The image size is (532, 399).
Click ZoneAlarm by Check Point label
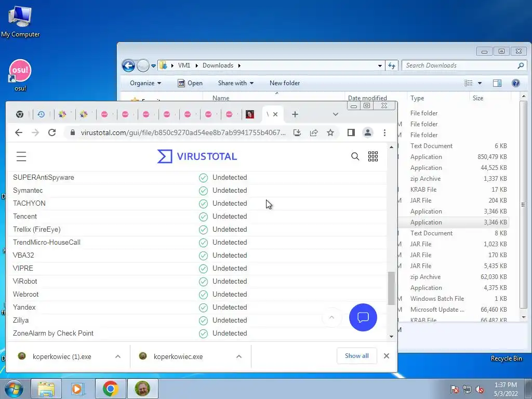[53, 333]
